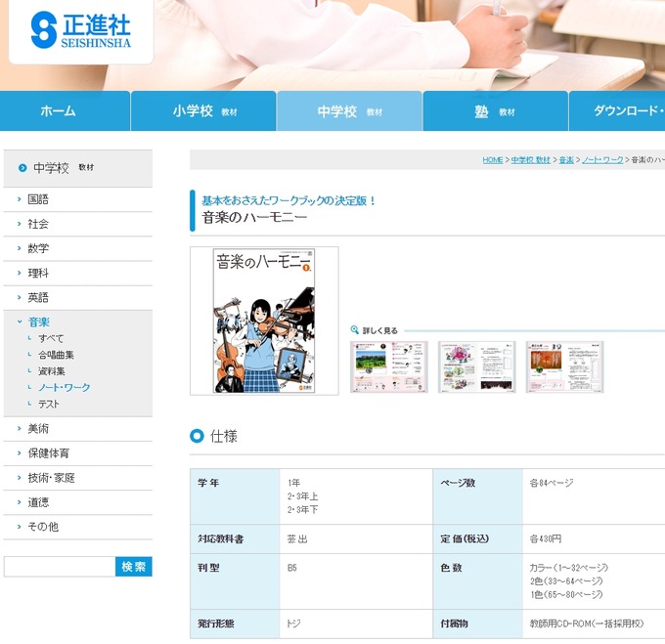
Task: Expand the 社会 category
Action: (x=77, y=224)
